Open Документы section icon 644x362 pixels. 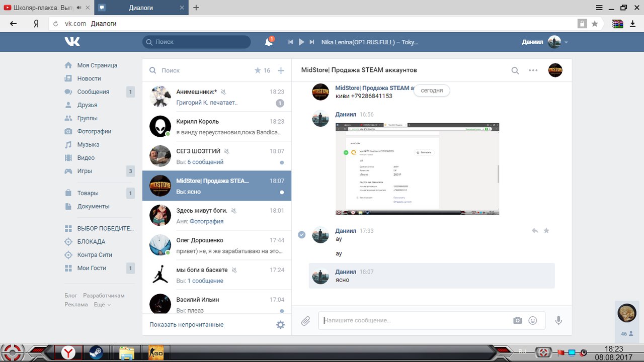click(68, 206)
